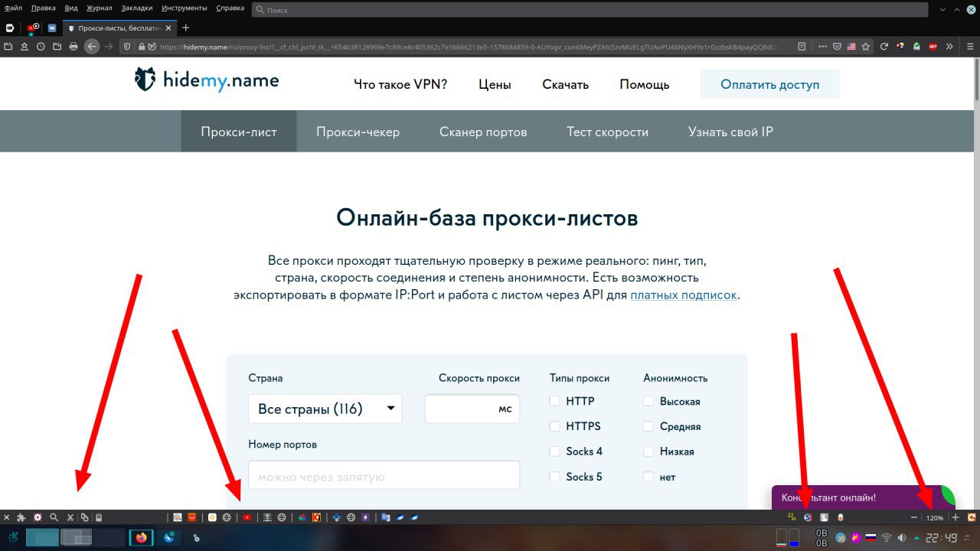Open the 'Файл' menu

(13, 8)
